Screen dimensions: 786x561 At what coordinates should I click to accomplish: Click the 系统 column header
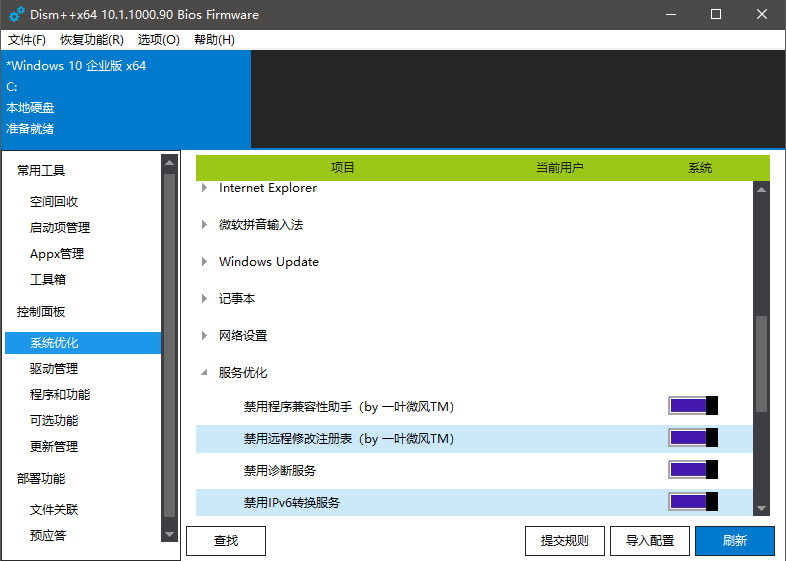(700, 167)
